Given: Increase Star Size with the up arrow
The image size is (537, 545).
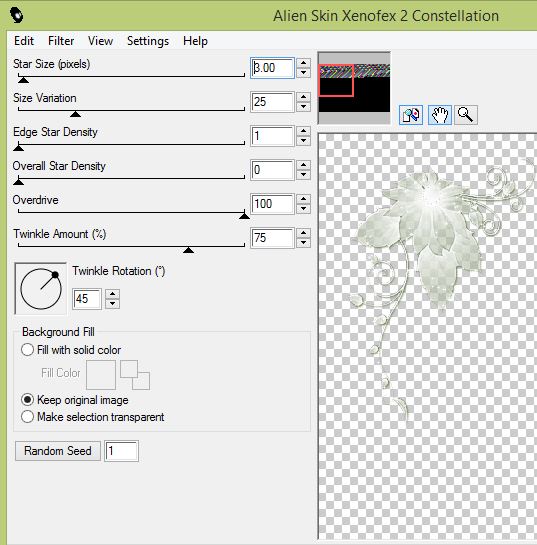Looking at the screenshot, I should click(304, 63).
